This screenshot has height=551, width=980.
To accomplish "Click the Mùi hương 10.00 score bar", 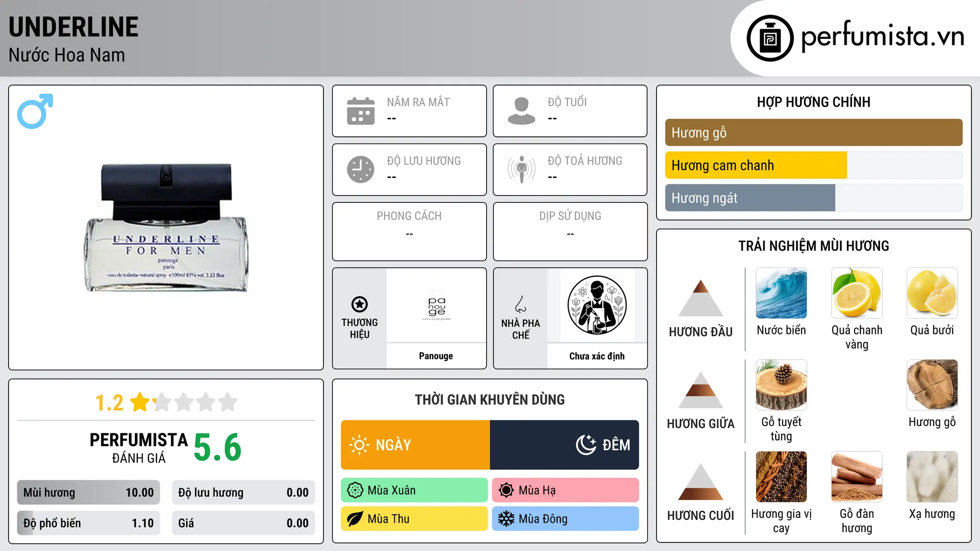I will (x=89, y=493).
